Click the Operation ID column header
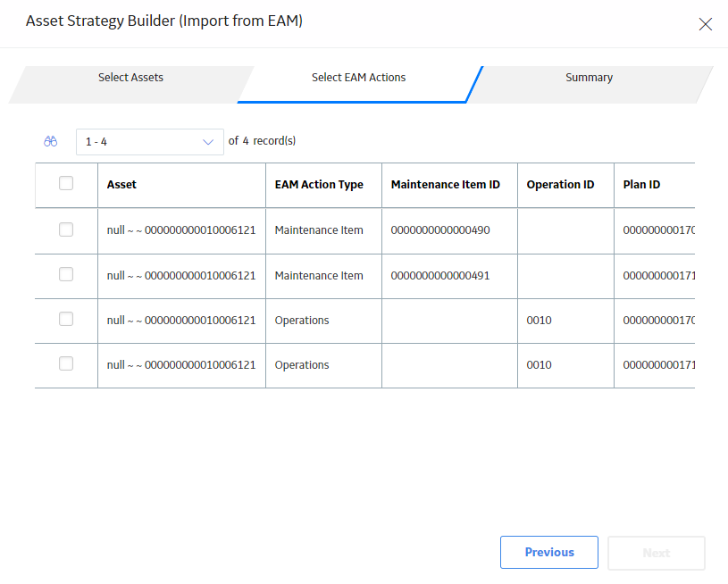728x584 pixels. click(x=565, y=185)
